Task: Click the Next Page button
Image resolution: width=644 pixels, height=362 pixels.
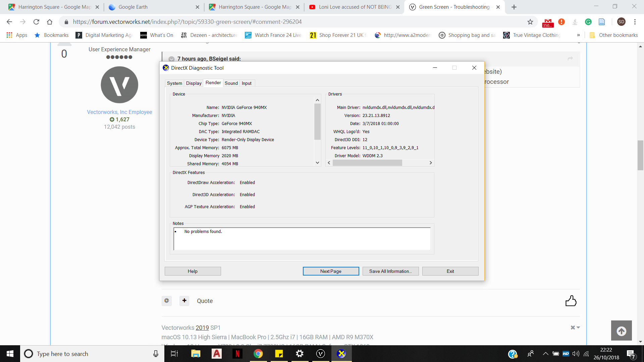Action: pos(330,271)
